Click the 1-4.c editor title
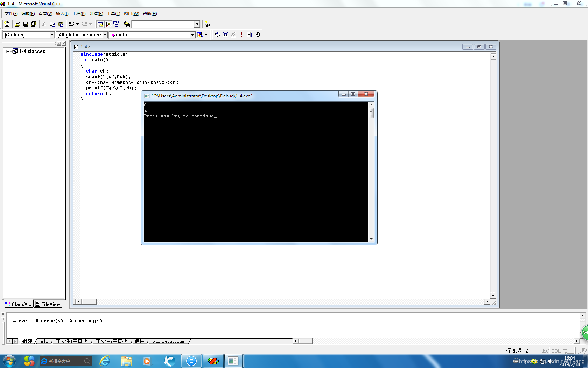Viewport: 588px width, 368px height. pos(85,47)
